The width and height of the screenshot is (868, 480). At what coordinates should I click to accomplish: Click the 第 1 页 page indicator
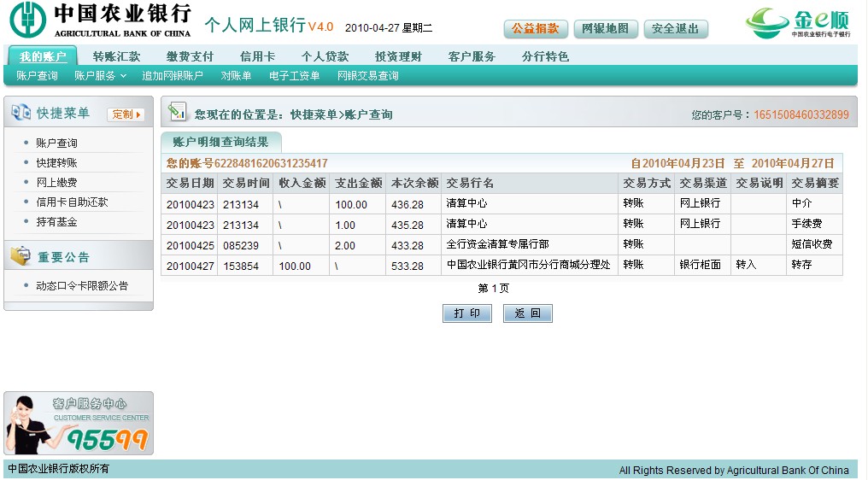pos(493,288)
